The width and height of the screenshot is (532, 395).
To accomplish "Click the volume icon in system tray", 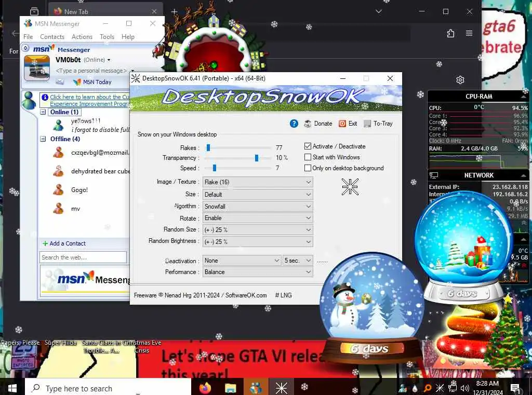I will click(x=465, y=388).
